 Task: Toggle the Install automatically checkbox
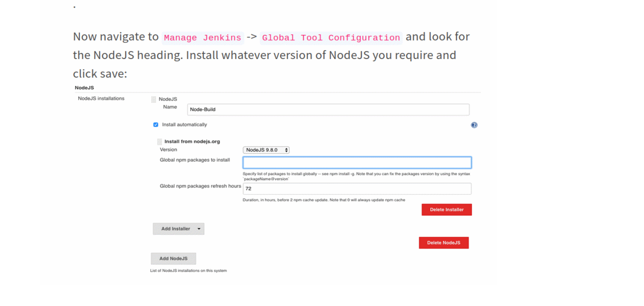click(156, 125)
